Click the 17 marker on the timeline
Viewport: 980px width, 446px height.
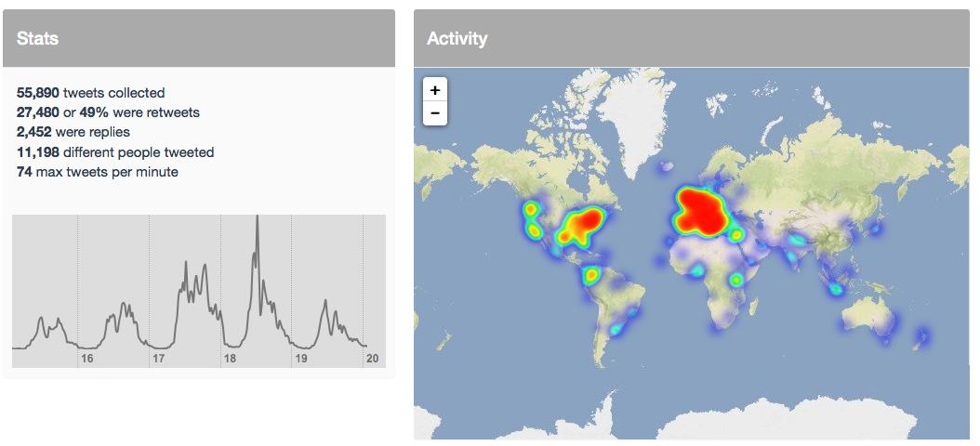click(158, 358)
